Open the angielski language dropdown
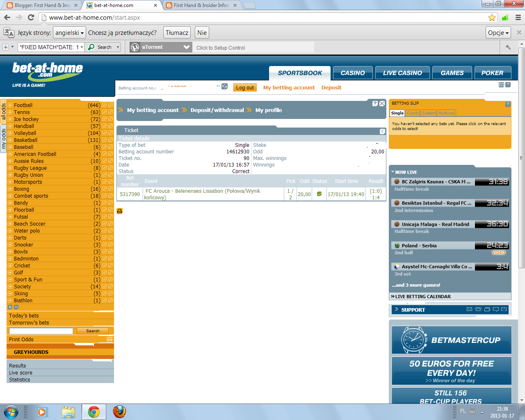 [69, 32]
